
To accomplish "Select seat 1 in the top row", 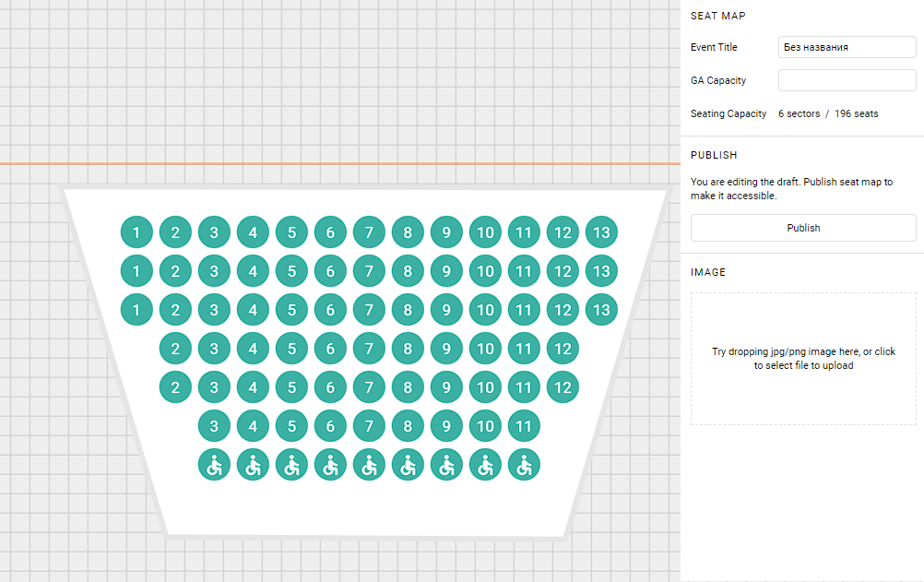I will [136, 232].
